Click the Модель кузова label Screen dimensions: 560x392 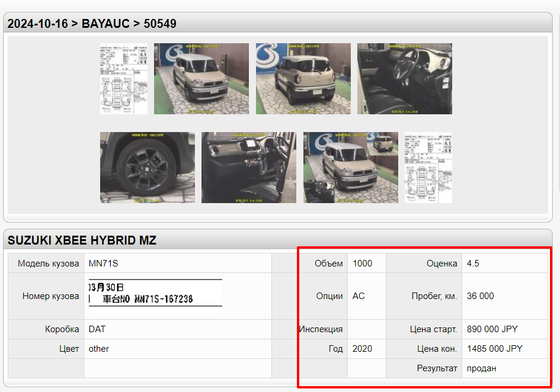pos(48,264)
